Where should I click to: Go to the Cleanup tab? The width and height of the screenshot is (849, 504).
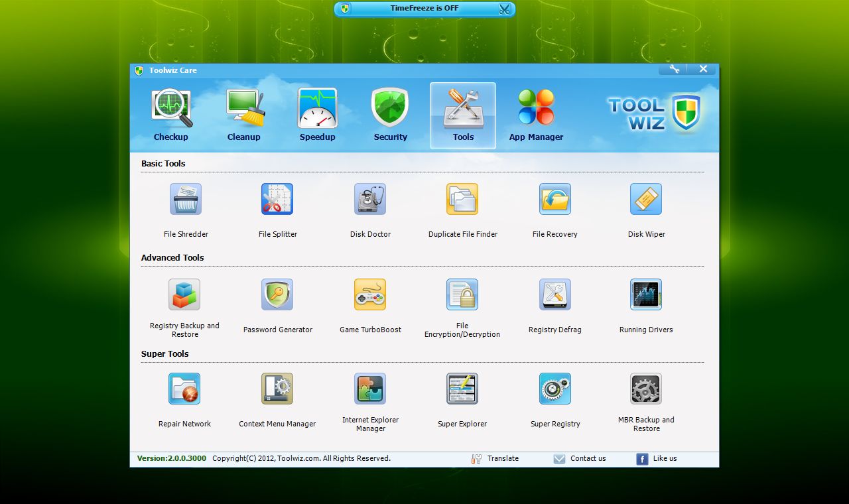point(244,115)
